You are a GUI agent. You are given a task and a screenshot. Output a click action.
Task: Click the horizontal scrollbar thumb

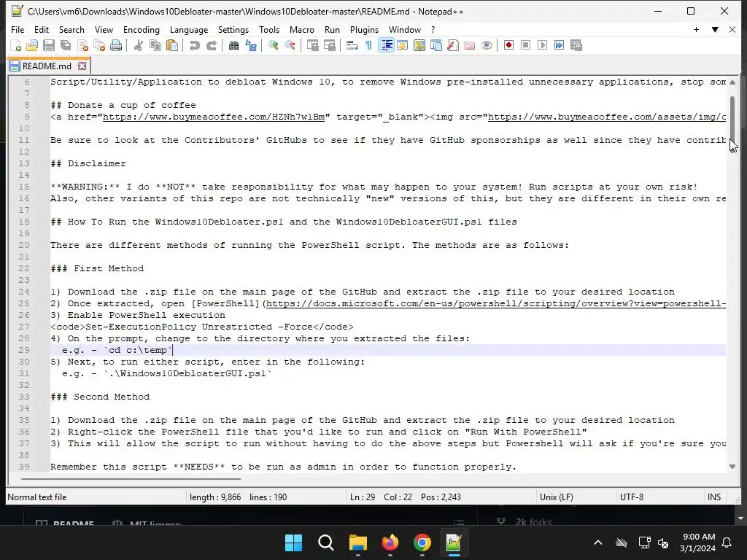pyautogui.click(x=131, y=478)
